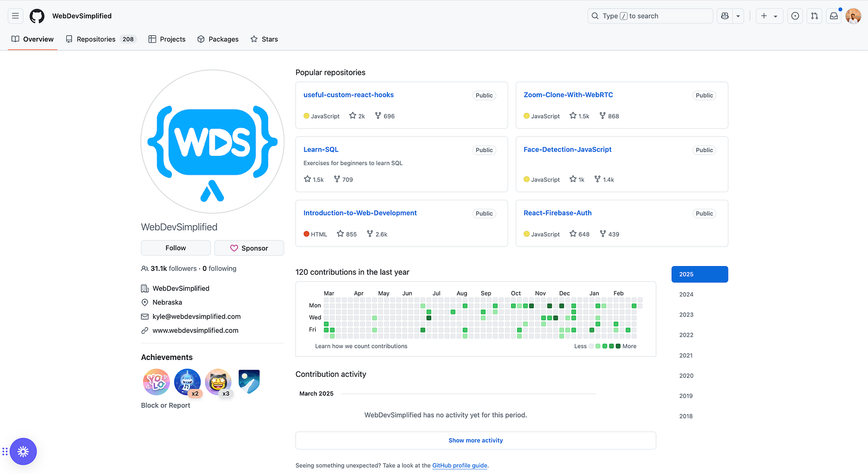View forks of Learn-SQL (709)
868x474 pixels.
click(343, 180)
